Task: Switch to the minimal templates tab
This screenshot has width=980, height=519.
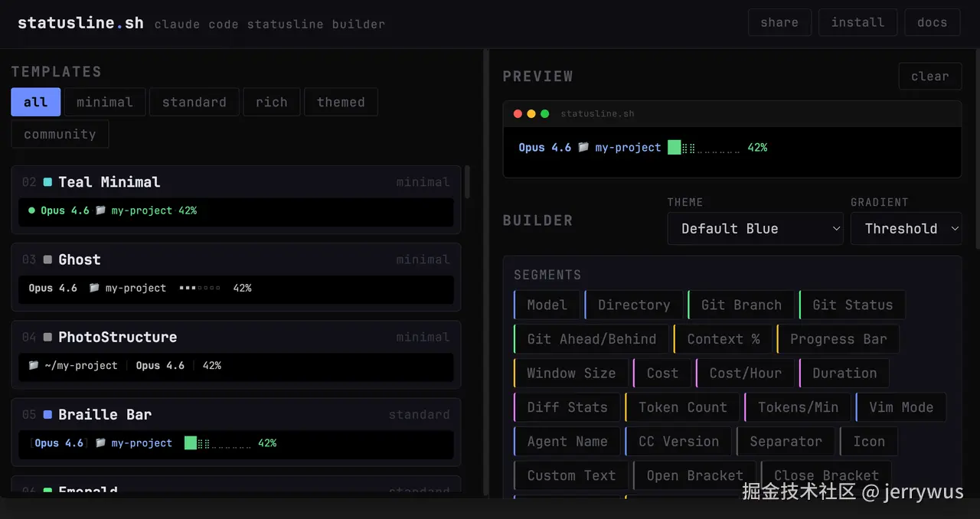Action: click(x=105, y=102)
